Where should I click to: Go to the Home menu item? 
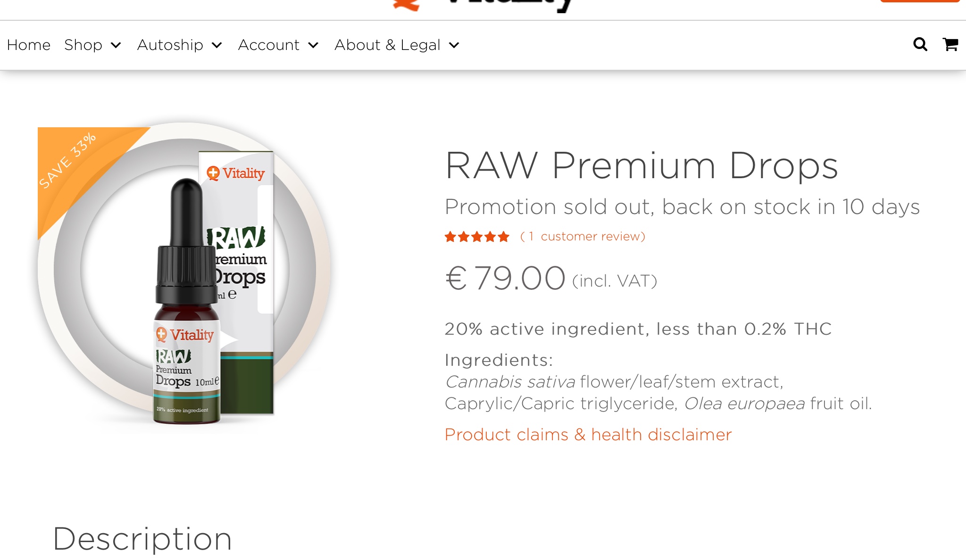coord(29,45)
